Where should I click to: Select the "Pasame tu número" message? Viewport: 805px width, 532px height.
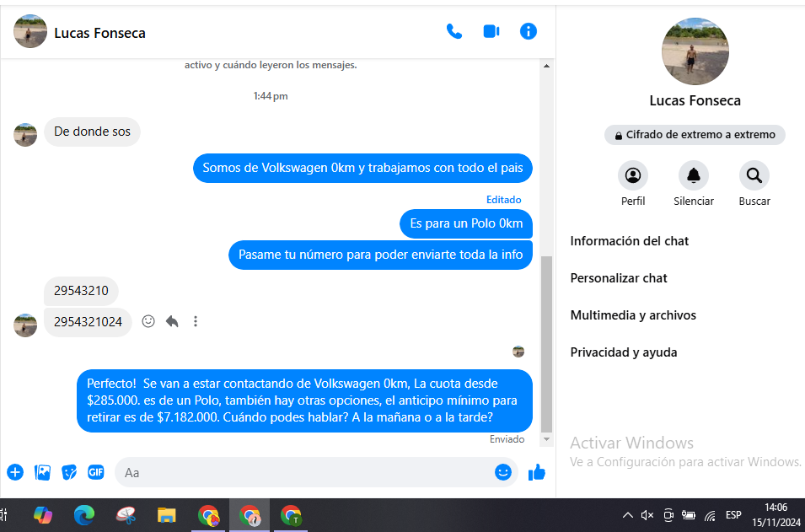click(x=380, y=255)
